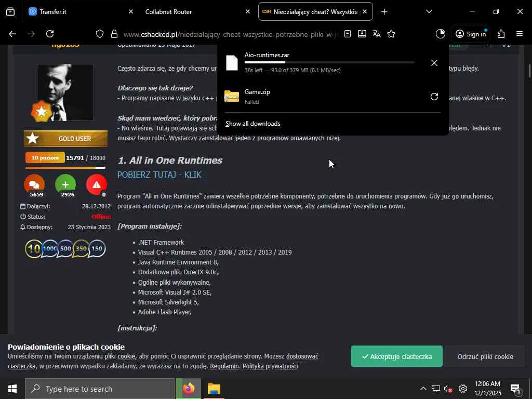
Task: Go back to the previous page
Action: pos(12,34)
